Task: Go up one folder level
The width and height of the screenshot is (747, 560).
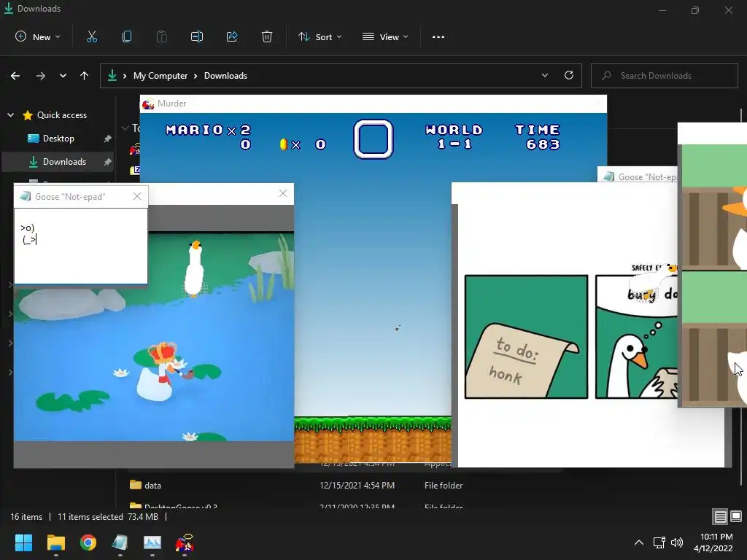Action: click(85, 76)
